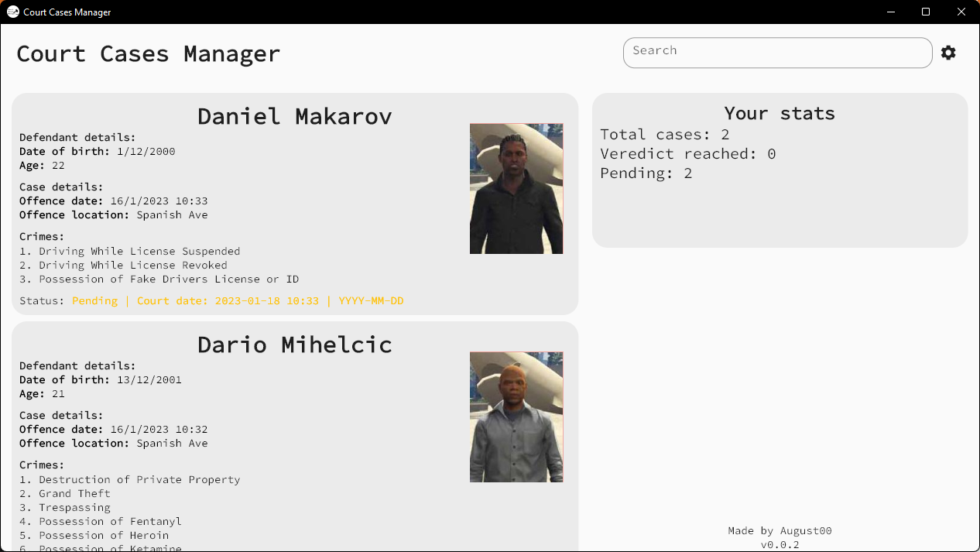Click the Pending: 2 stat line
This screenshot has height=552, width=980.
tap(646, 173)
